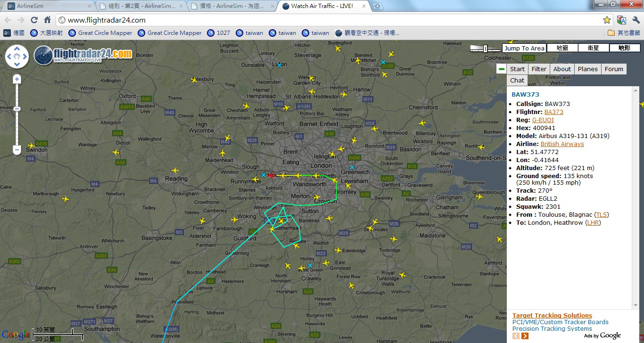This screenshot has width=644, height=343.
Task: Open the Planes tab
Action: coord(588,69)
